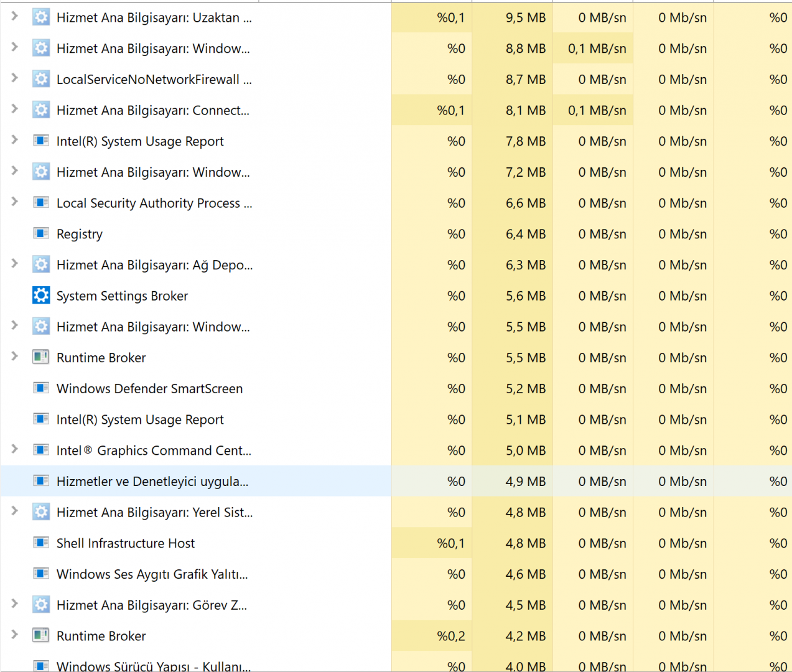This screenshot has width=792, height=672.
Task: Click the Windows Ses Aygıtı Grafik Yalıtımı icon
Action: [41, 574]
